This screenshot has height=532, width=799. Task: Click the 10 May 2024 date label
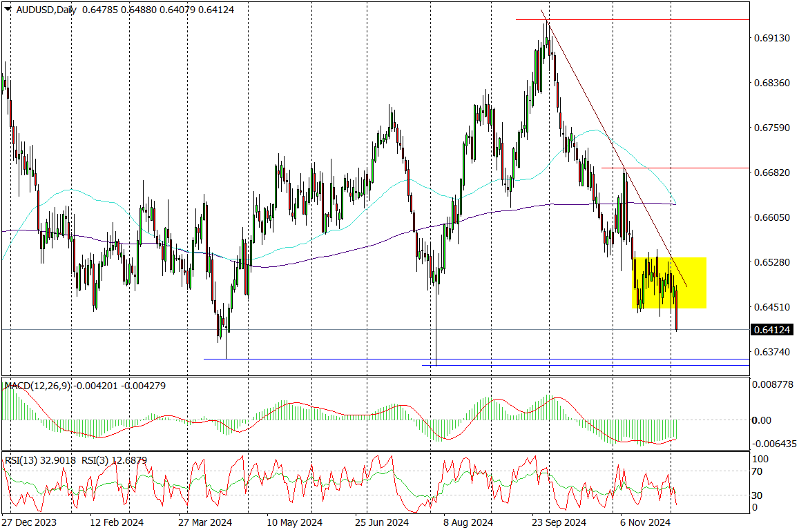coord(294,523)
